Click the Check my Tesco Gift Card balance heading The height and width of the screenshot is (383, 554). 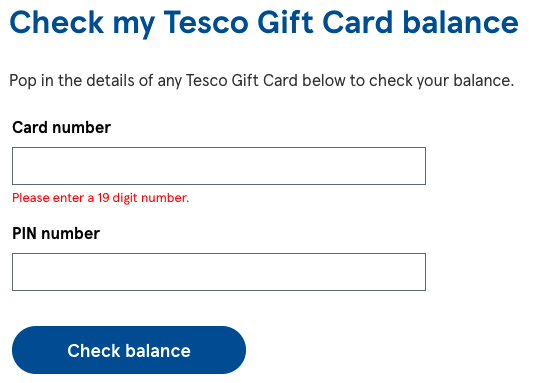click(264, 23)
